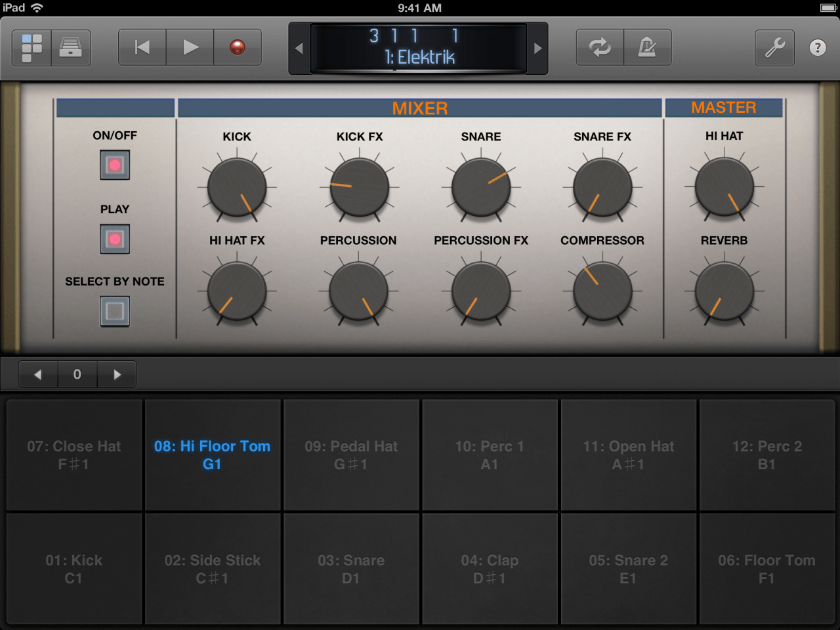The height and width of the screenshot is (630, 840).
Task: Increase octave with the right stepper arrow
Action: click(x=117, y=374)
